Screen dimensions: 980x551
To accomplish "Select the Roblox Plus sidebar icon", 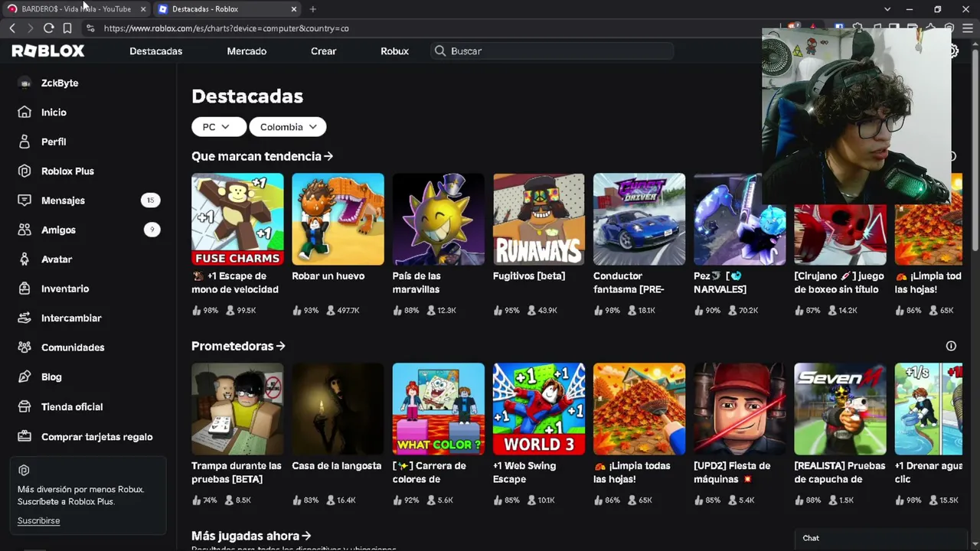I will (24, 171).
